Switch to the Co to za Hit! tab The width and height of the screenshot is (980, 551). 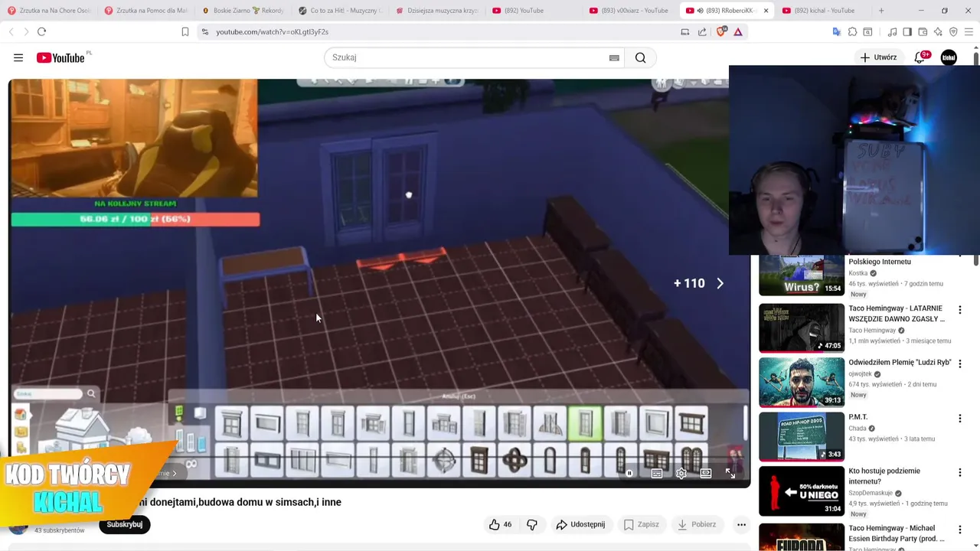click(340, 11)
